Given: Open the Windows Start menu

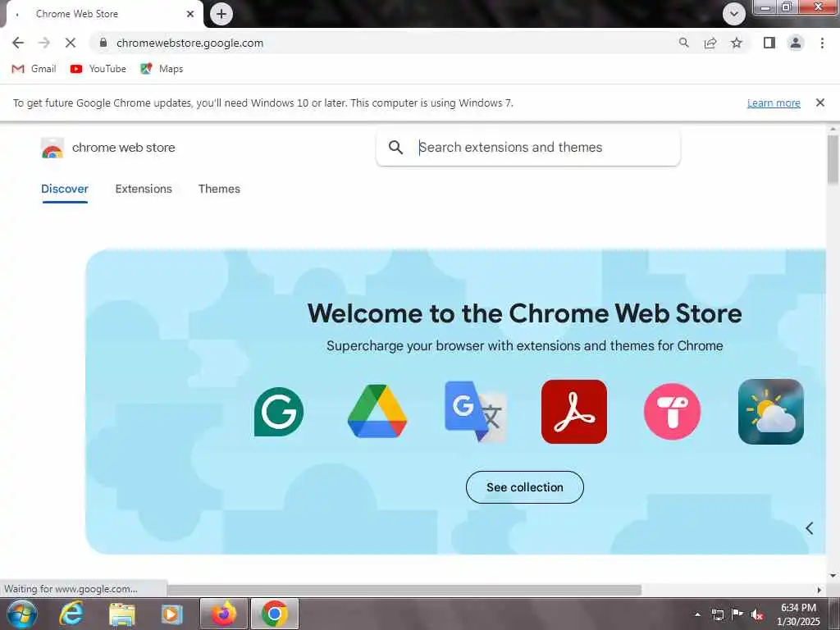Looking at the screenshot, I should [21, 614].
